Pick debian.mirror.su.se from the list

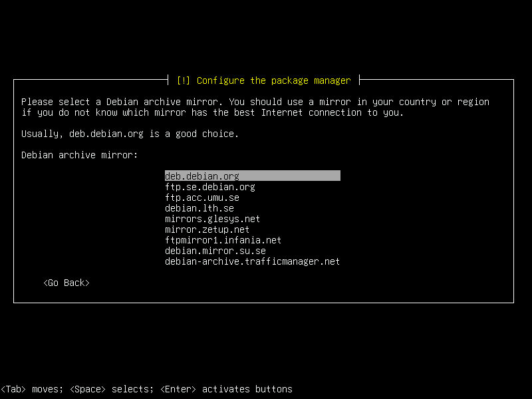click(x=215, y=250)
